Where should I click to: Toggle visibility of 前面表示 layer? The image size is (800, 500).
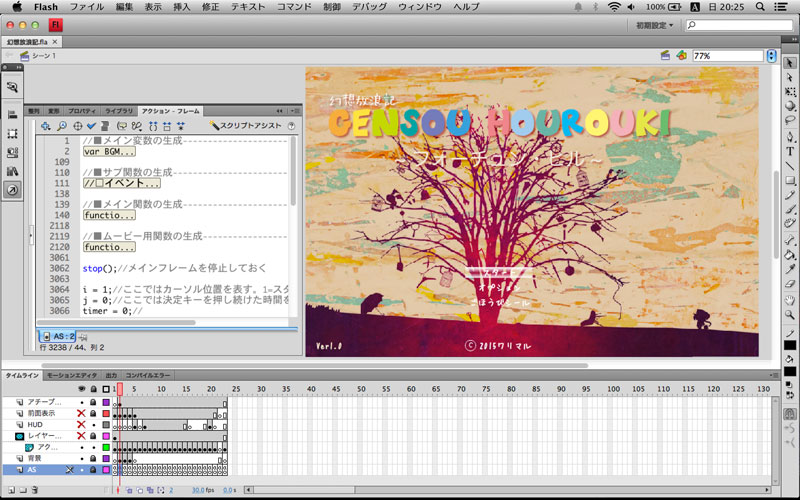click(x=81, y=413)
